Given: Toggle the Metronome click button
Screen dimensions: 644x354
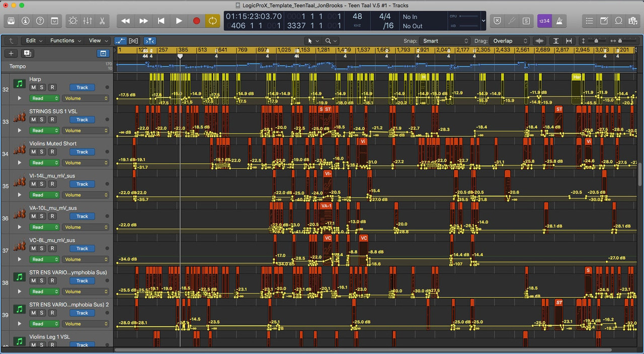Looking at the screenshot, I should (559, 21).
